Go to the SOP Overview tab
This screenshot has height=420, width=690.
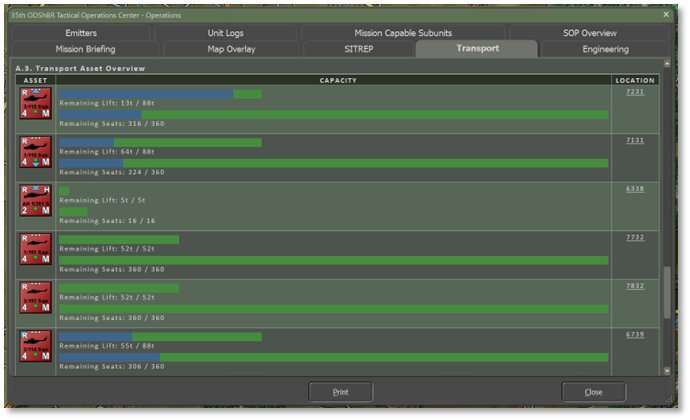point(590,33)
